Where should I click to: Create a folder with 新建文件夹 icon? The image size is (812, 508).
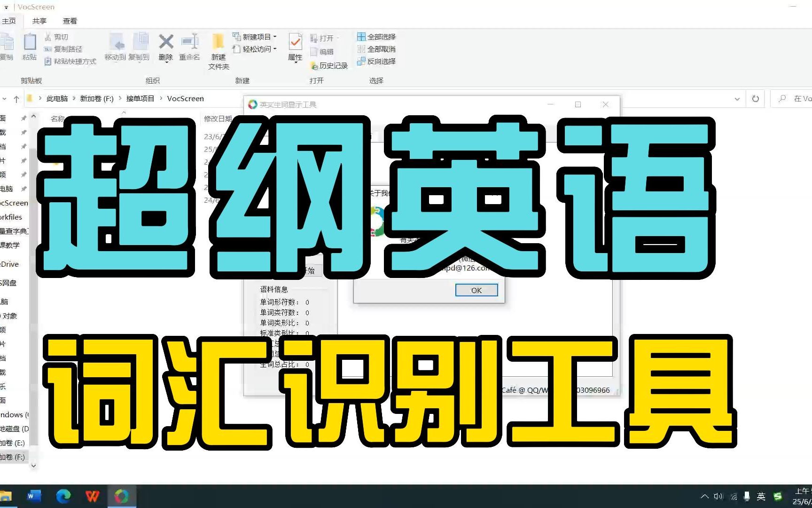click(x=218, y=49)
